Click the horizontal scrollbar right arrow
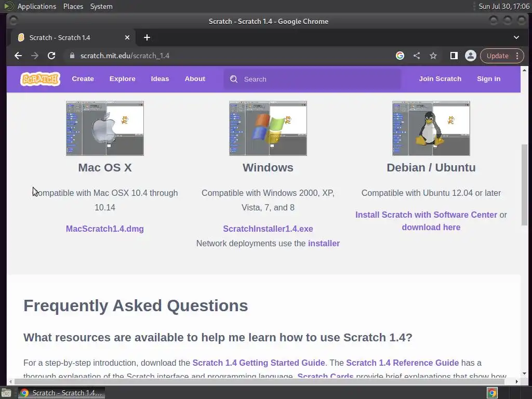 [517, 381]
